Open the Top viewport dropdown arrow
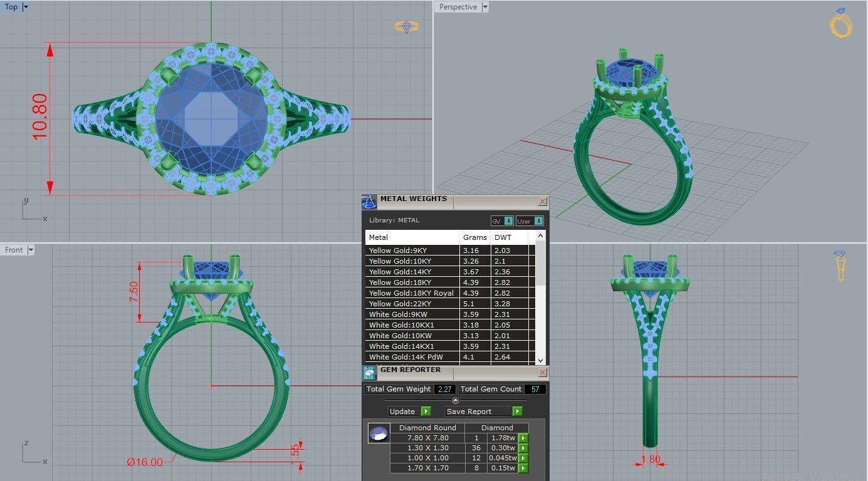Screen dimensions: 868x481 (26, 7)
